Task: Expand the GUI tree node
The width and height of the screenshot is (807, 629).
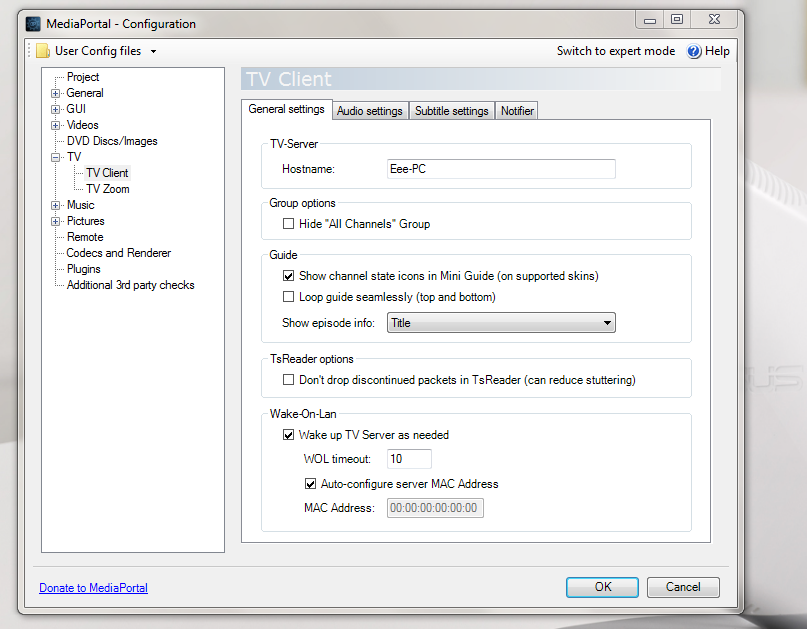Action: [55, 109]
